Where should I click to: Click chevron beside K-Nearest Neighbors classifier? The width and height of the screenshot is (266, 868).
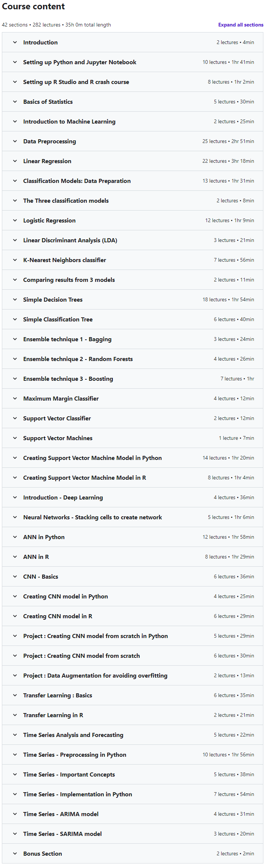[15, 260]
